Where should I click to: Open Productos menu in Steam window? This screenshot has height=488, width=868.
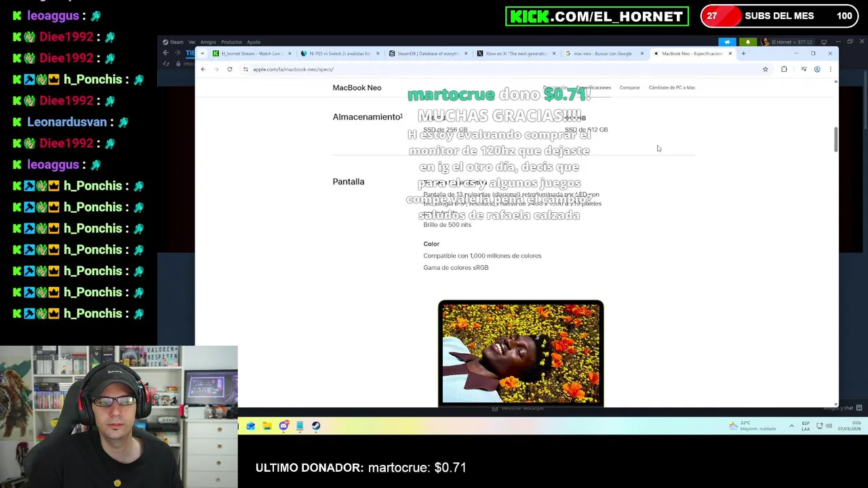coord(231,42)
